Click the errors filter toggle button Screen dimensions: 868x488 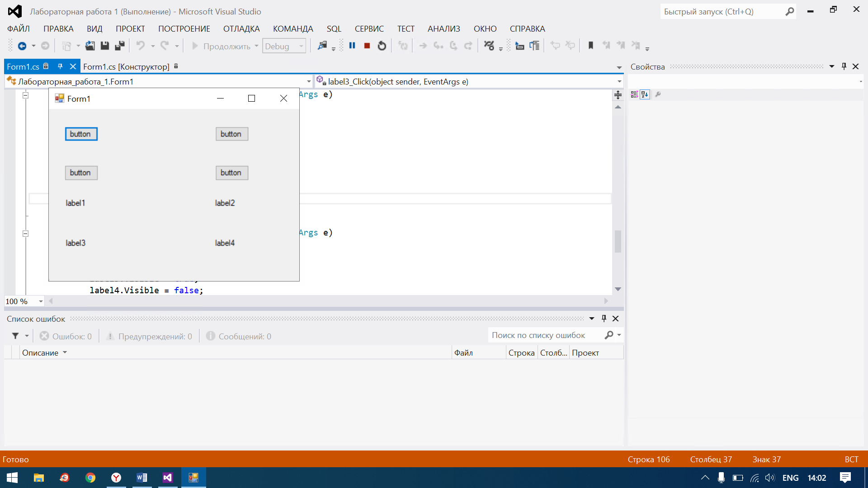click(x=65, y=335)
